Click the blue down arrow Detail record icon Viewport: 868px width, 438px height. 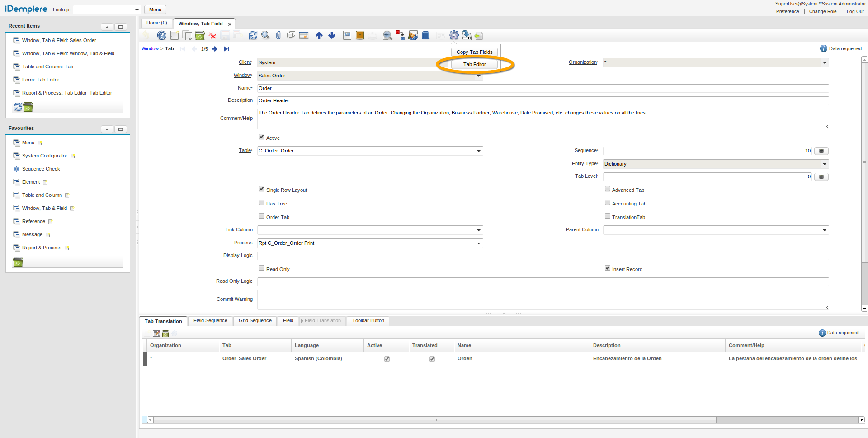click(x=332, y=35)
